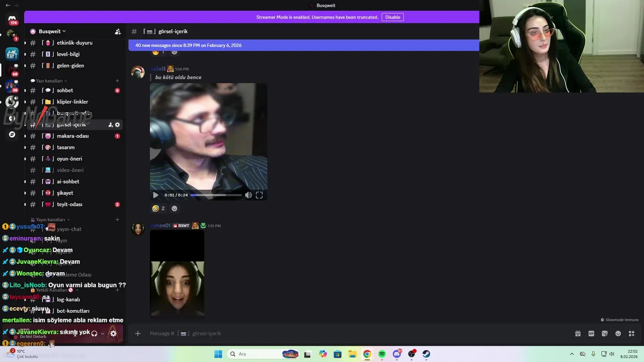Open Microsoft Store from taskbar
The width and height of the screenshot is (644, 362).
338,354
